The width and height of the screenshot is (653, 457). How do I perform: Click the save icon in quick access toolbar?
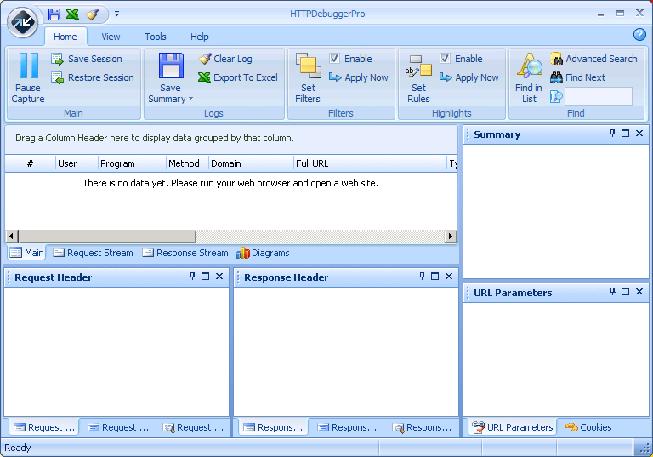tap(54, 15)
